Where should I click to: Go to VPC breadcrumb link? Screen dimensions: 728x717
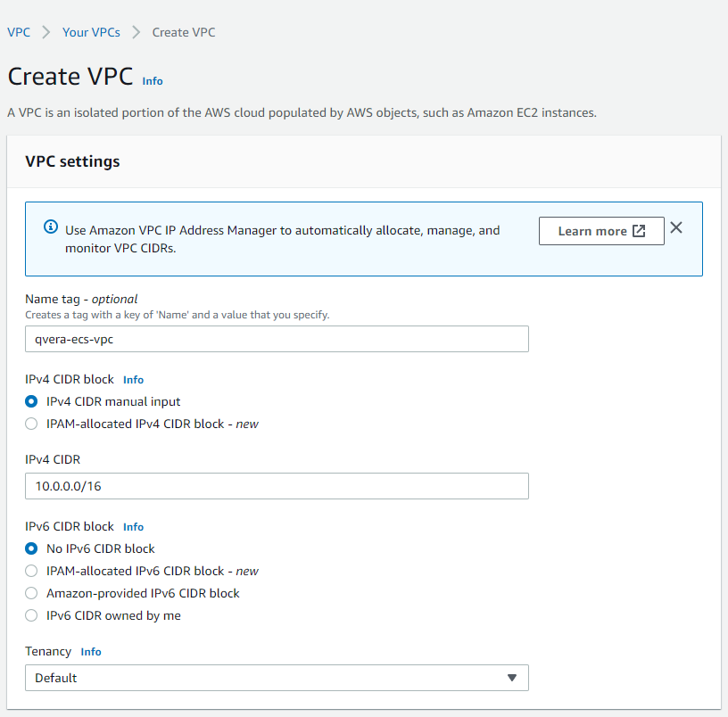click(19, 32)
